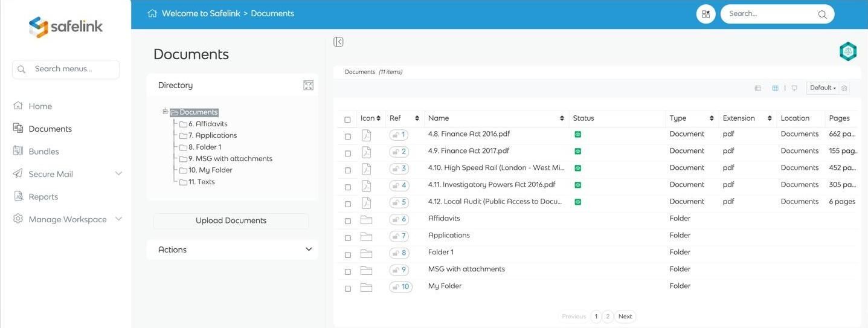Click ref badge 10 for My Folder

click(401, 287)
